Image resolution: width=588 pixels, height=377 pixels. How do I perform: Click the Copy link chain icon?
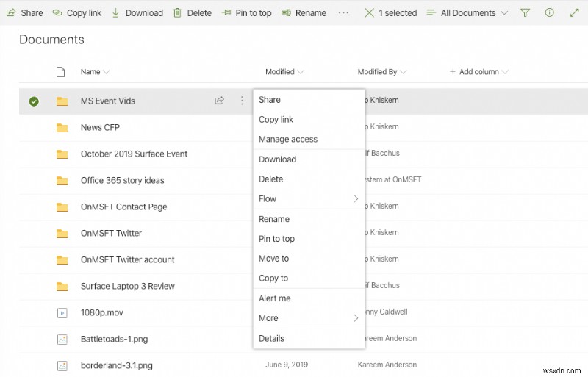pos(57,12)
